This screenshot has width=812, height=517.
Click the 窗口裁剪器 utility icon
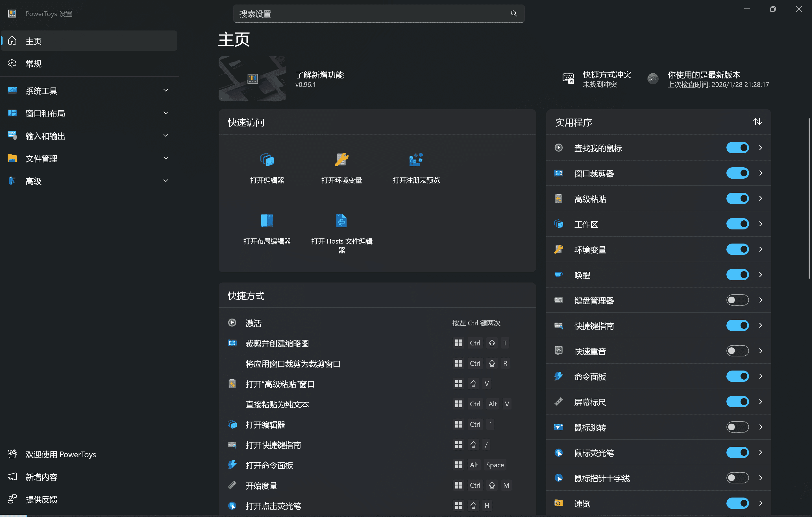558,173
